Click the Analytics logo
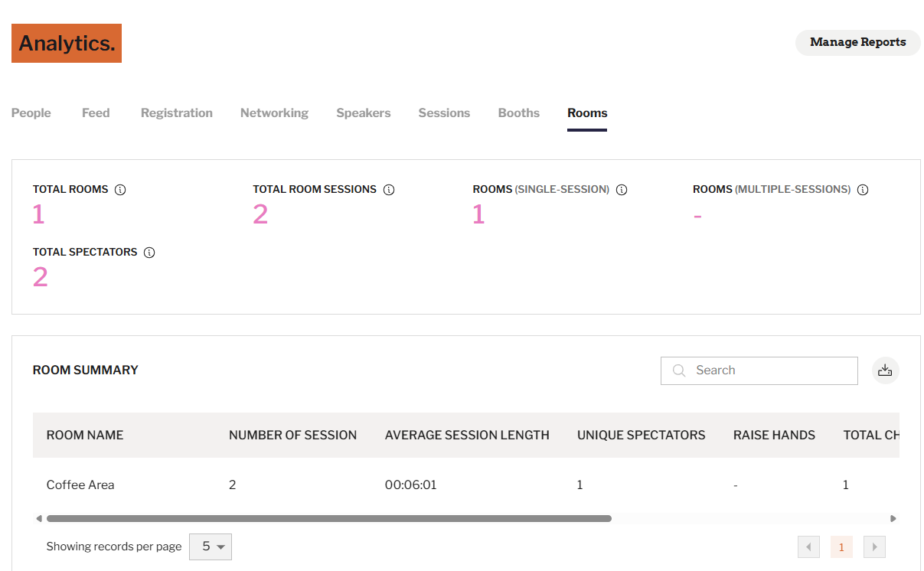Viewport: 924px width, 571px height. point(67,44)
